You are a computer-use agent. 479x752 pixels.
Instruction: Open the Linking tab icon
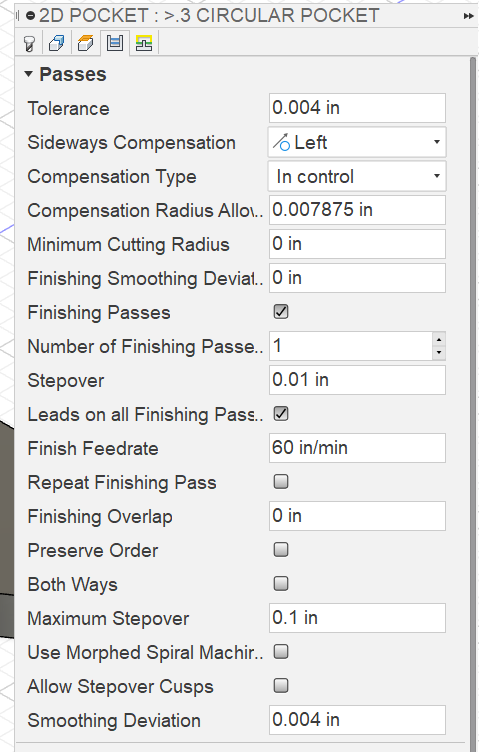(144, 44)
